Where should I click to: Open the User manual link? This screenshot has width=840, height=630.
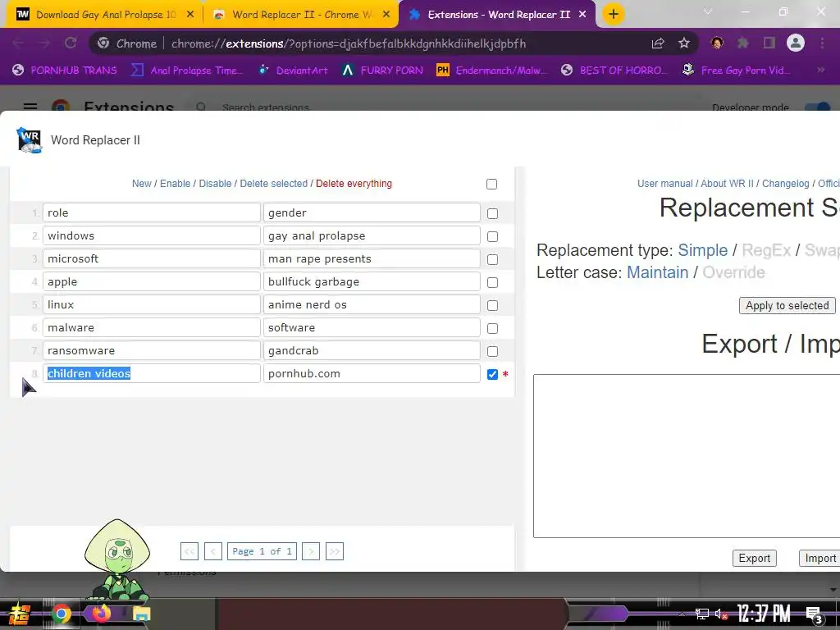pos(664,183)
